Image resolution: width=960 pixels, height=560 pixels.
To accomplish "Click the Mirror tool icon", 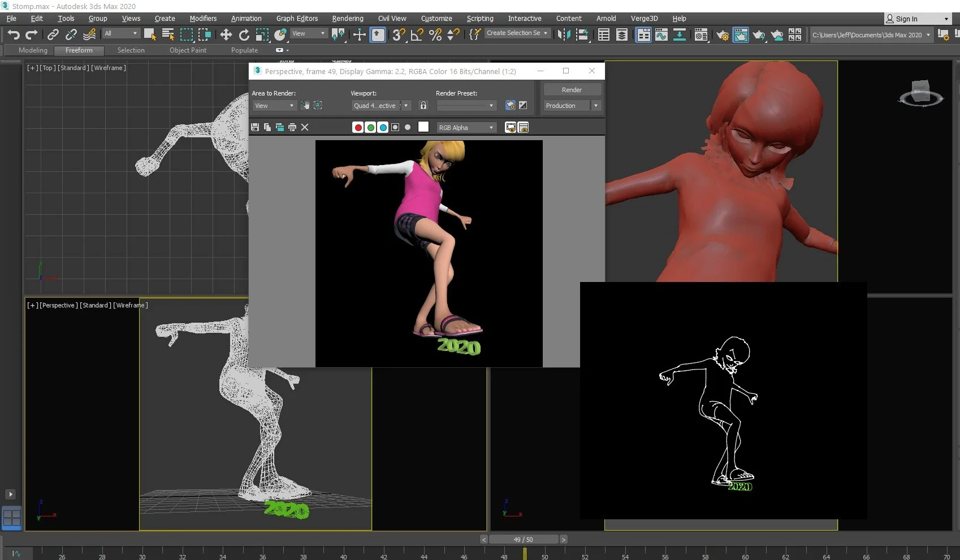I will 564,35.
